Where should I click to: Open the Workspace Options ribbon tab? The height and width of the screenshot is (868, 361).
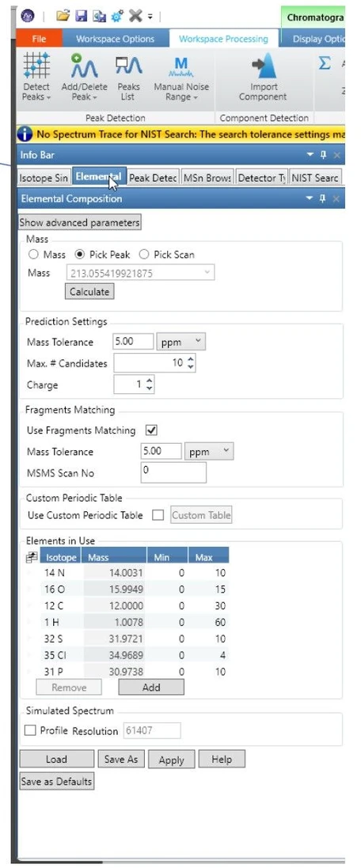click(x=115, y=39)
